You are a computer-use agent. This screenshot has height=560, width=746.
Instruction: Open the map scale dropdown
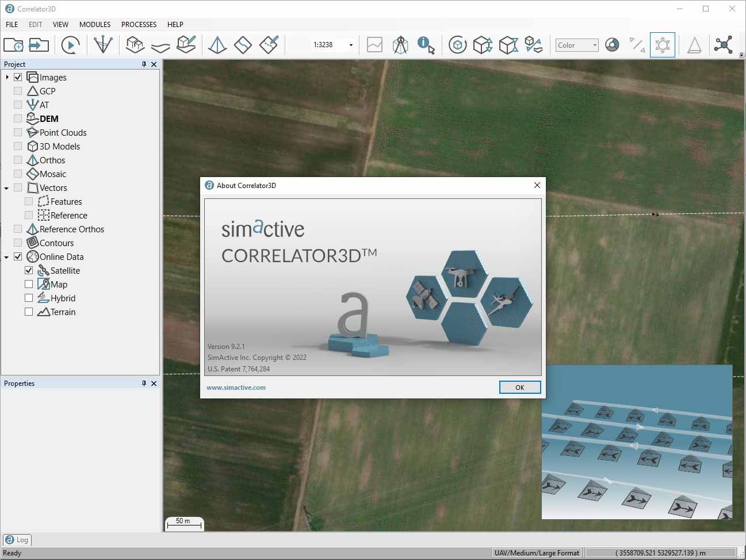[x=350, y=45]
